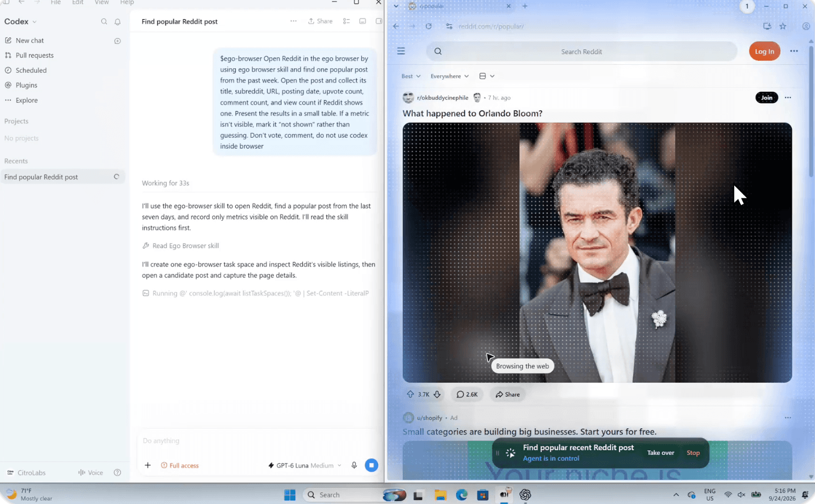
Task: Open the Reddit hamburger menu
Action: tap(401, 51)
